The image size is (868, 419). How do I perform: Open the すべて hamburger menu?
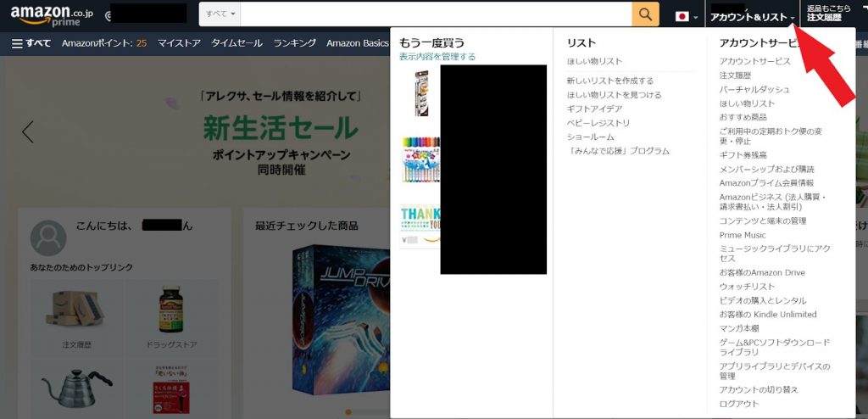(x=31, y=43)
